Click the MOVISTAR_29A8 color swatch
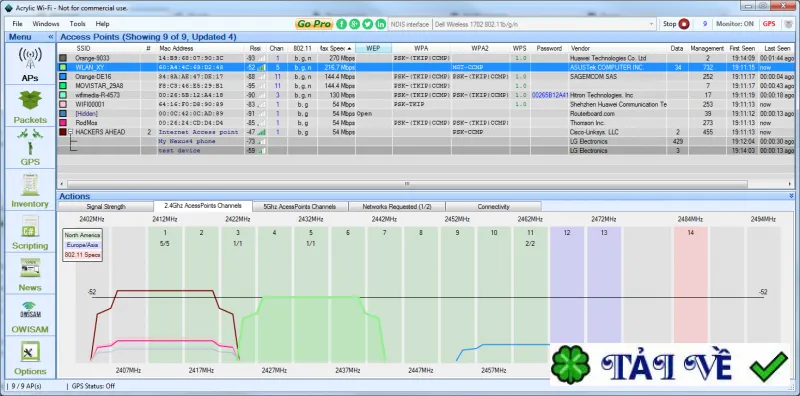This screenshot has width=800, height=396. pyautogui.click(x=63, y=86)
